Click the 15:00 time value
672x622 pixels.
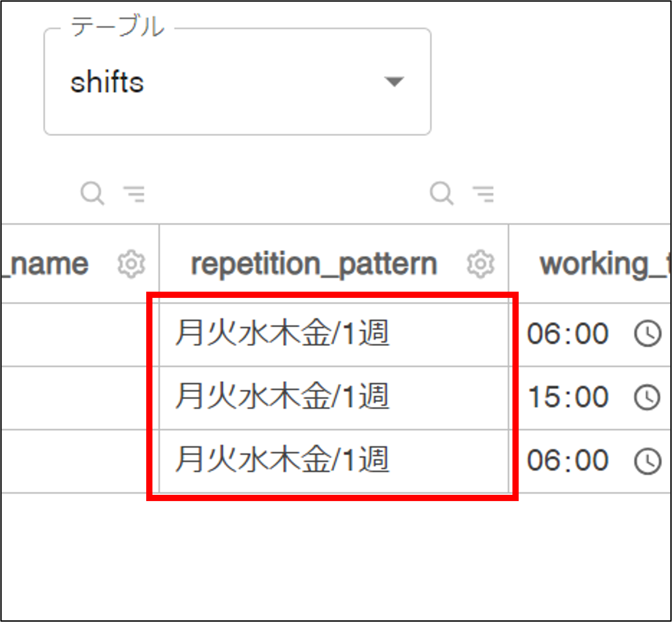(568, 397)
